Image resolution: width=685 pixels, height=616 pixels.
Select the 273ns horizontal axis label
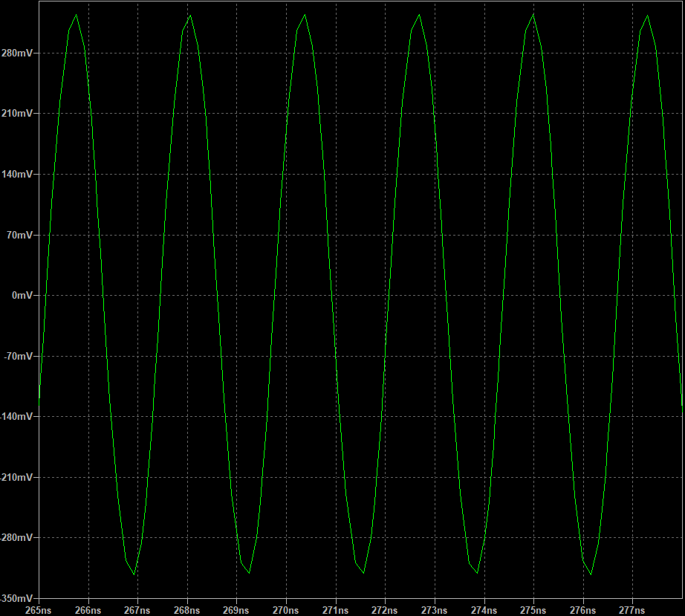click(434, 610)
